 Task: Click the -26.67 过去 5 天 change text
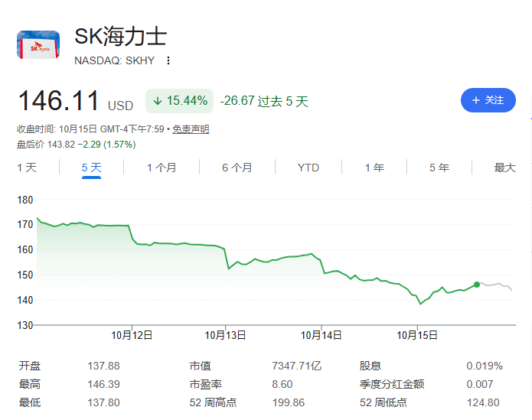click(264, 101)
